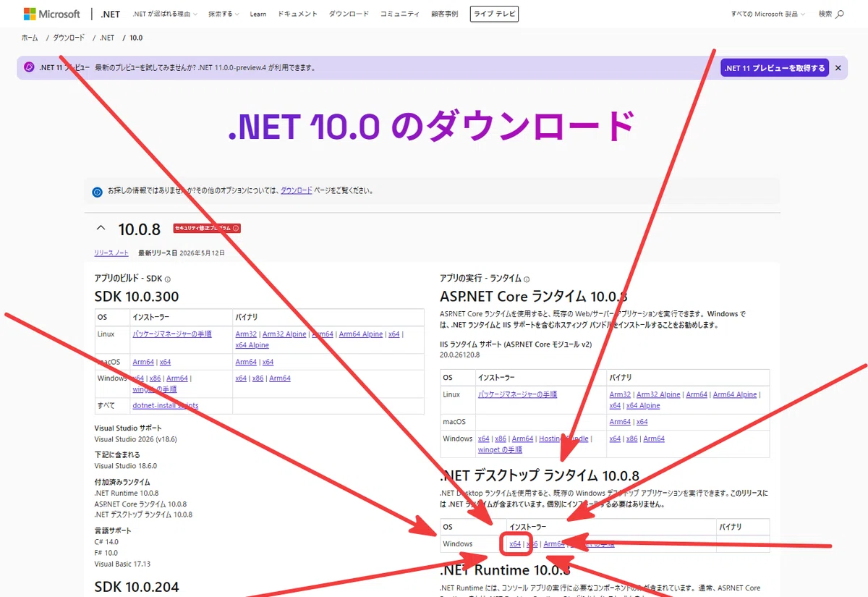
Task: Download SDK Windows Arm64 binary
Action: [x=280, y=378]
